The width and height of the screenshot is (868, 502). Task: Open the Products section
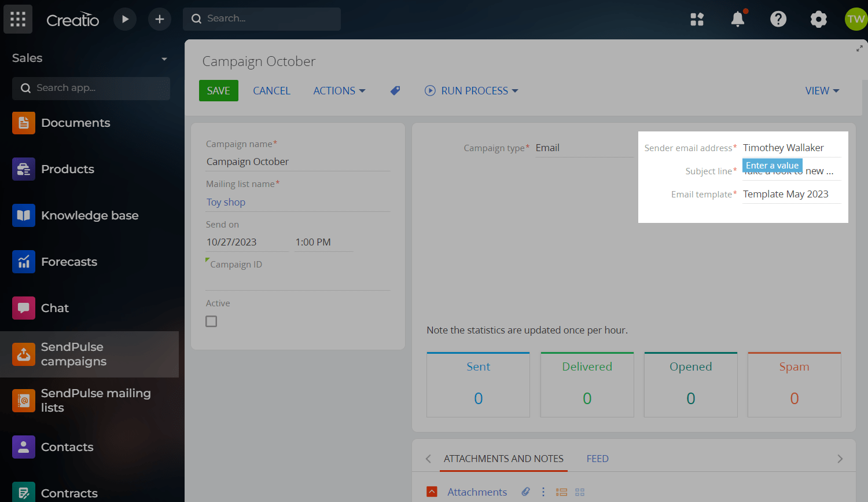pyautogui.click(x=90, y=169)
